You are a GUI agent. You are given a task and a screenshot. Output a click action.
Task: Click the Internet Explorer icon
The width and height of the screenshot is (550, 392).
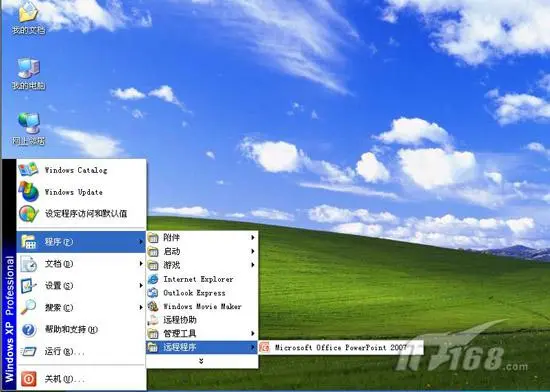coord(153,279)
